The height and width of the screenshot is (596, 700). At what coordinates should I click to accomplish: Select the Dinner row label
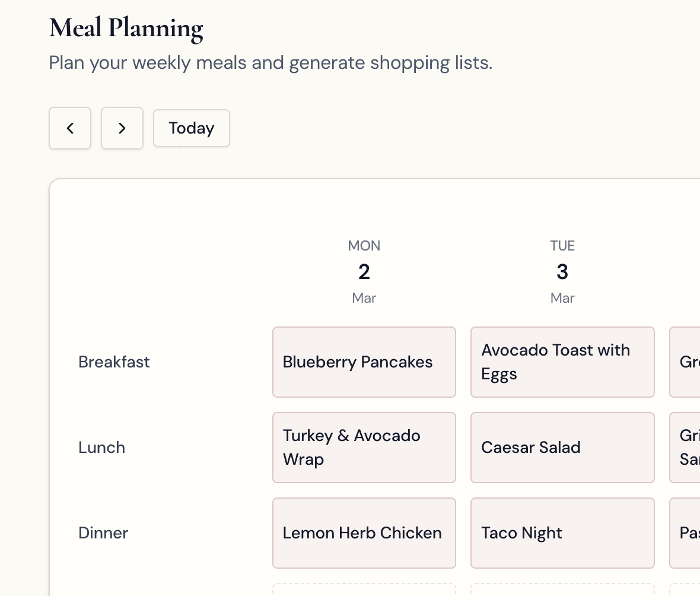(103, 533)
